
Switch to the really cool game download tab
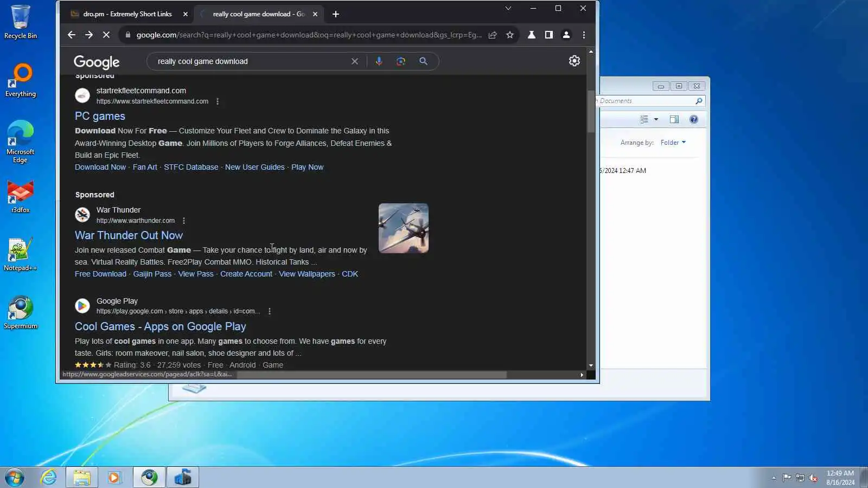pos(258,14)
